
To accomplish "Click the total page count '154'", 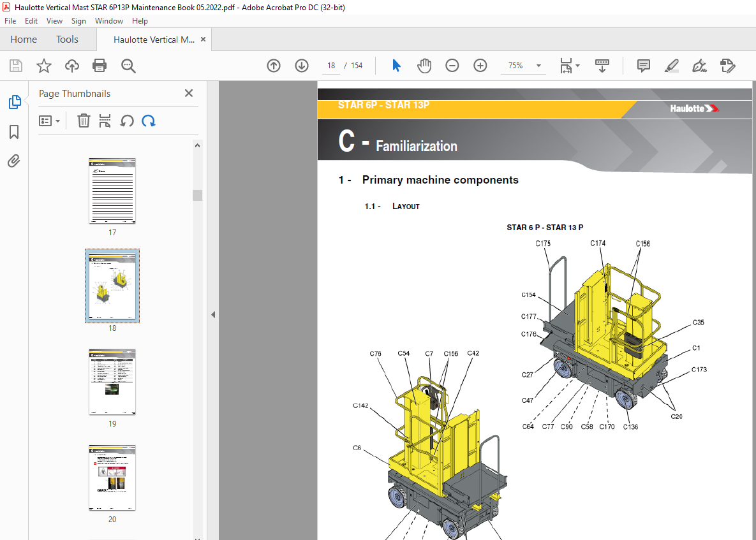I will pos(357,66).
